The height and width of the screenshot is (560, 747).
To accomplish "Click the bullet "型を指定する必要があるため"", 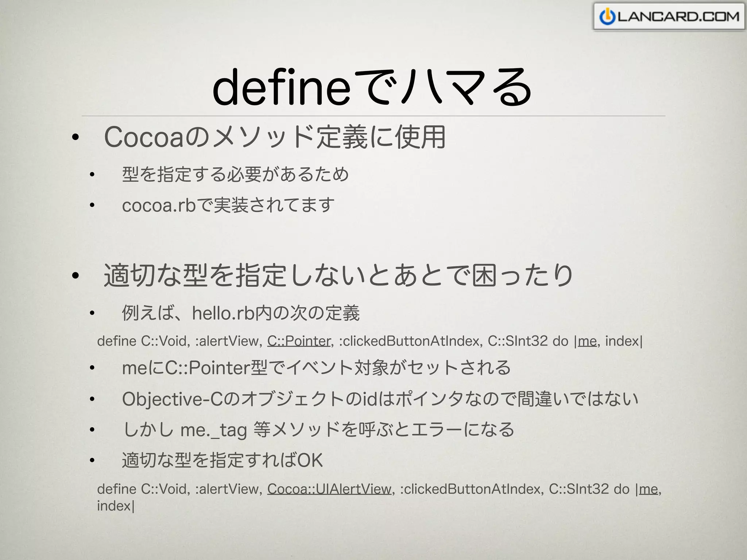I will (x=235, y=174).
